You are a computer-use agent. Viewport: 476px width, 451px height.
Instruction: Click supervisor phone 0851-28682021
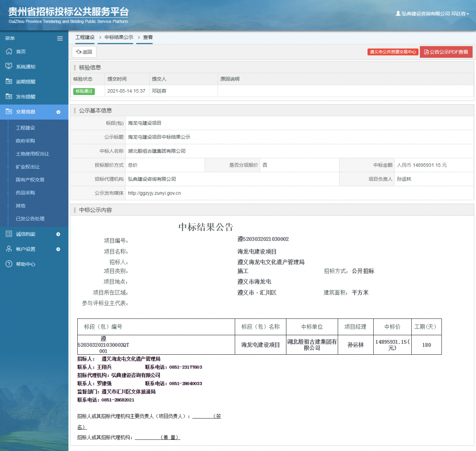118,400
